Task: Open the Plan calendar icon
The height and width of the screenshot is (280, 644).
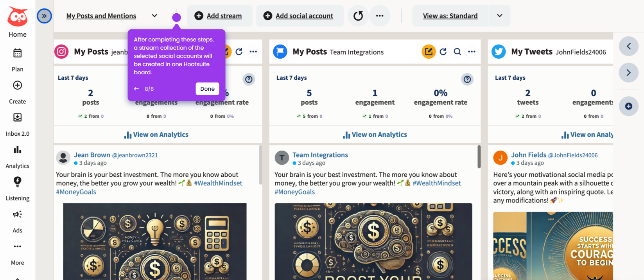Action: click(17, 53)
